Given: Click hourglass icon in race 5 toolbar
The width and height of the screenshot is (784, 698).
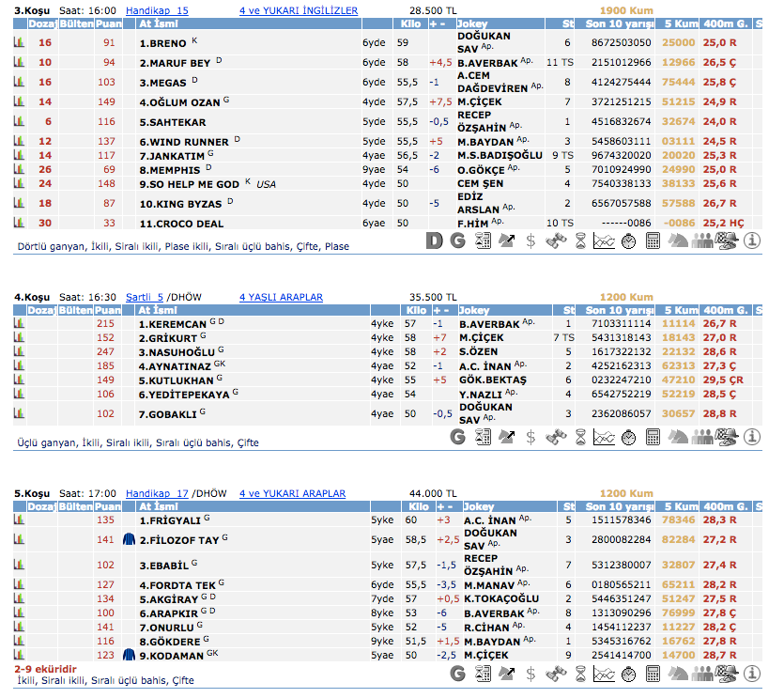Looking at the screenshot, I should (580, 674).
